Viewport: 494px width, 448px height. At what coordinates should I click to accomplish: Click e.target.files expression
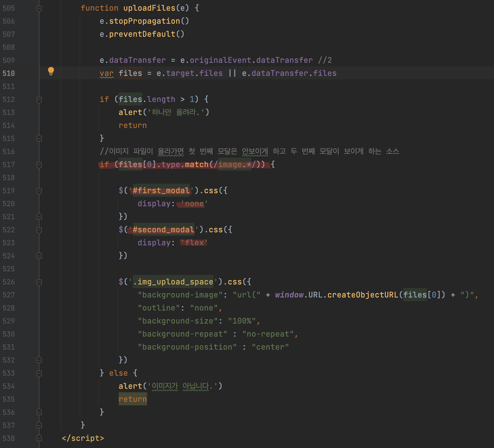[190, 73]
